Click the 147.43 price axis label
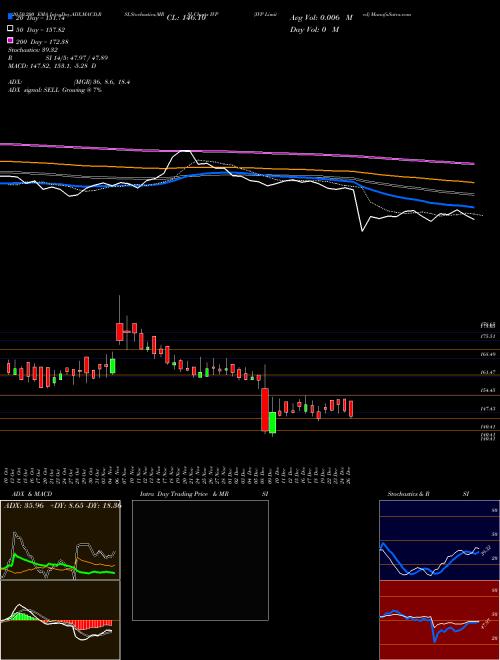 tap(489, 408)
